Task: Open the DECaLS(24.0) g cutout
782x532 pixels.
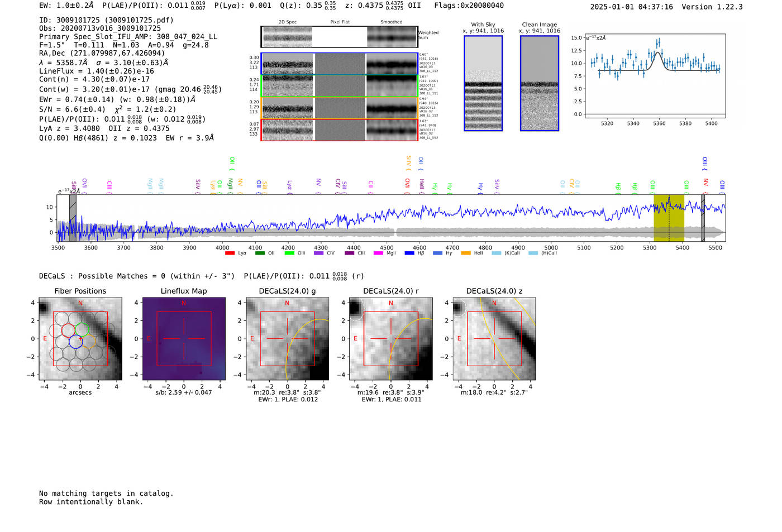Action: [287, 339]
